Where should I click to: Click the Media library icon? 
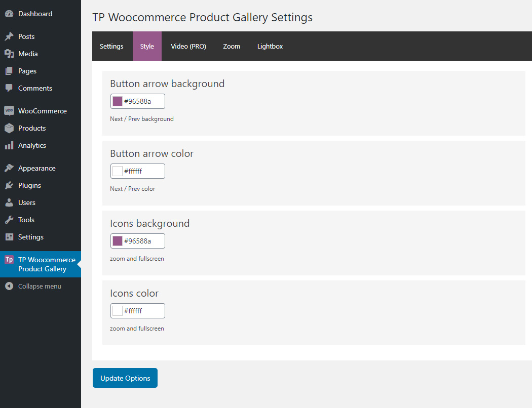(9, 54)
